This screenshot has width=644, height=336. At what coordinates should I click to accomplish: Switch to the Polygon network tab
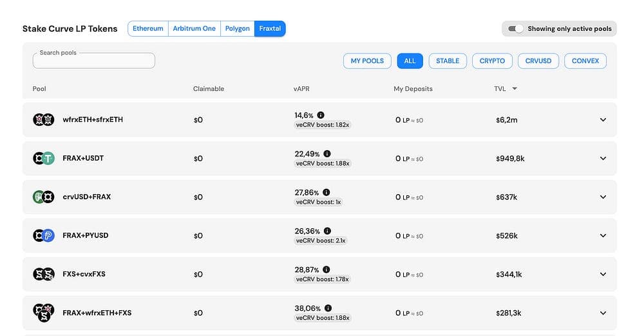238,29
